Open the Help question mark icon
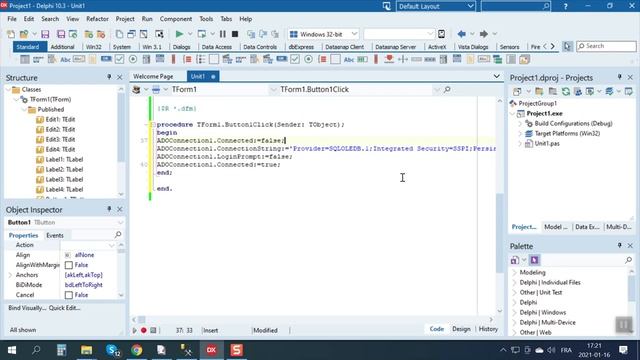 point(565,6)
